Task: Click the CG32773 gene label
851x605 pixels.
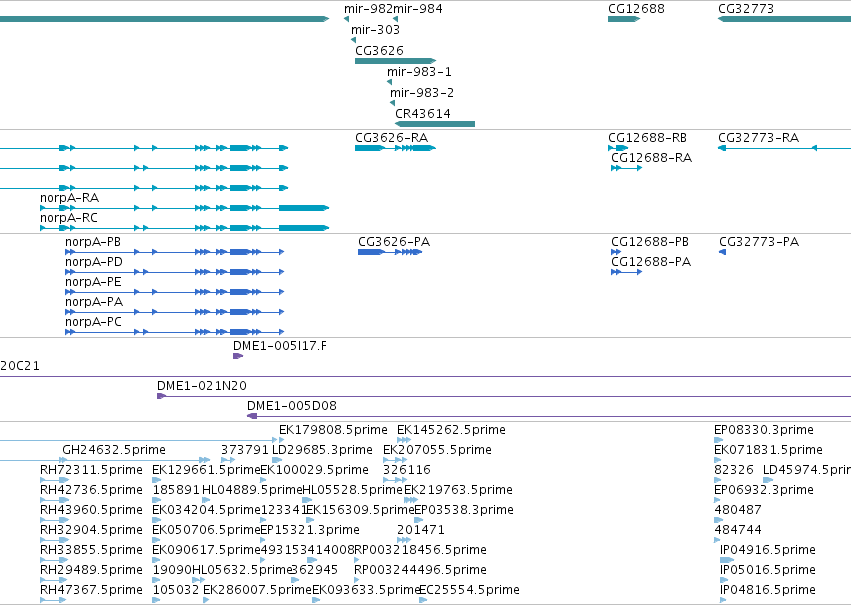Action: tap(746, 9)
